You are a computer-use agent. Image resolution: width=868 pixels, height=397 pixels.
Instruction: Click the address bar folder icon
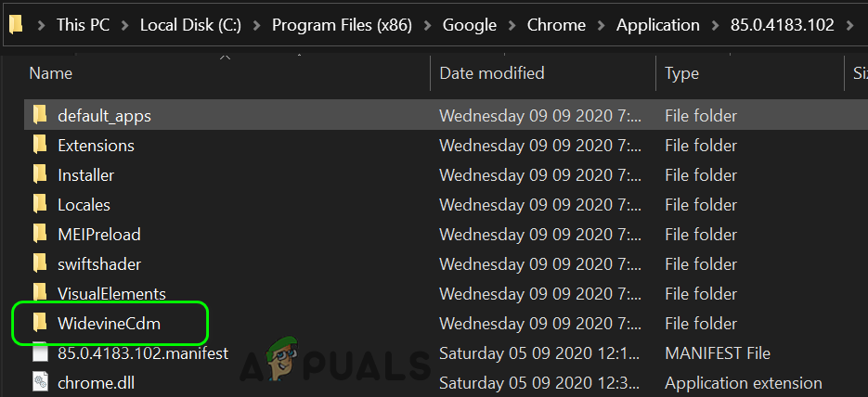click(x=16, y=25)
